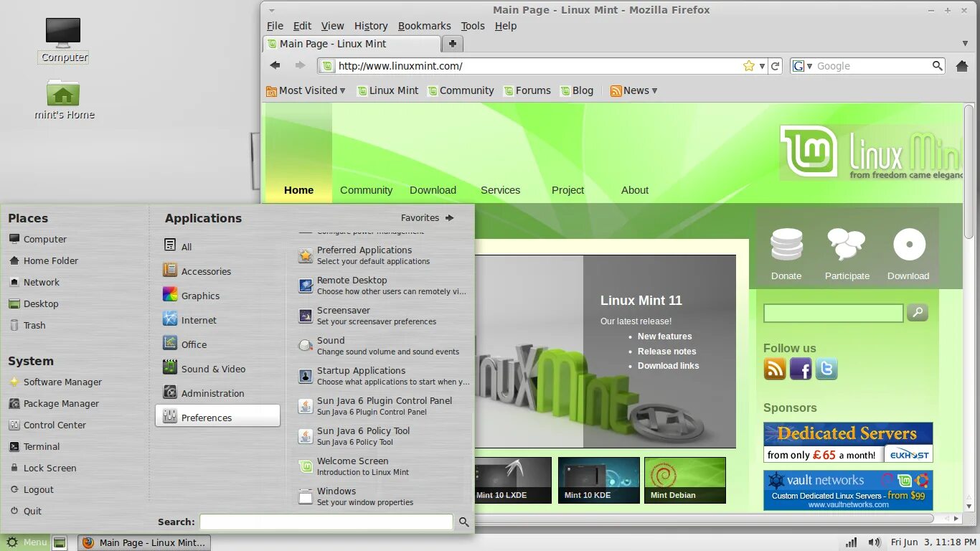The image size is (980, 551).
Task: Open the Edit menu in Firefox
Action: click(302, 26)
